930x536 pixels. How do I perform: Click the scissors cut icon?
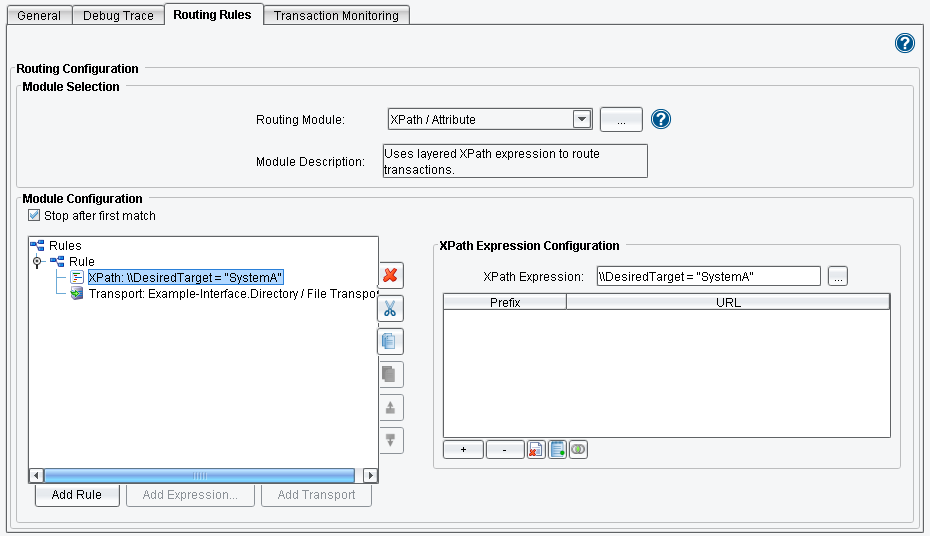pyautogui.click(x=390, y=308)
